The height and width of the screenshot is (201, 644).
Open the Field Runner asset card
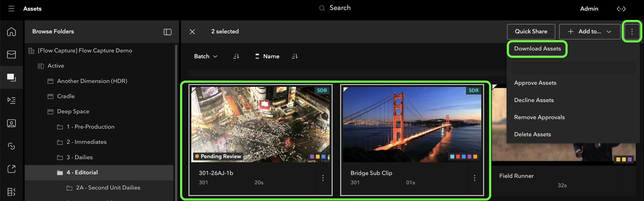pos(564,140)
